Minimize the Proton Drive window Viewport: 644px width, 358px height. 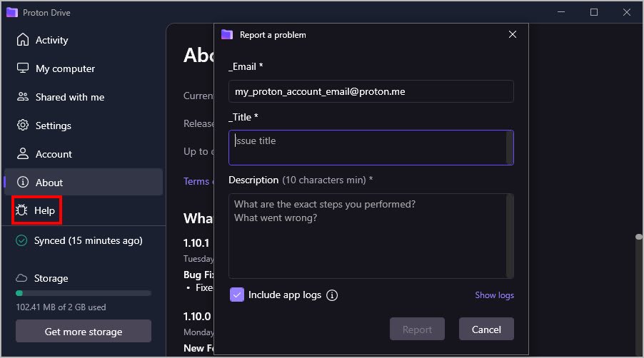561,12
